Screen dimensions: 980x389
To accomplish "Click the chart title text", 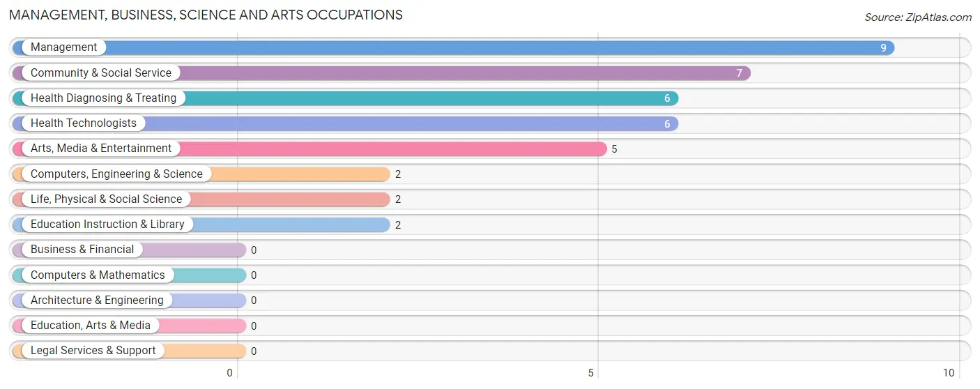I will coord(206,15).
